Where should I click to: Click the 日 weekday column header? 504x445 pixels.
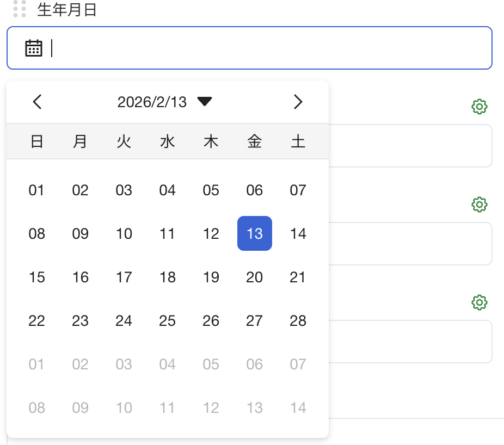(36, 141)
